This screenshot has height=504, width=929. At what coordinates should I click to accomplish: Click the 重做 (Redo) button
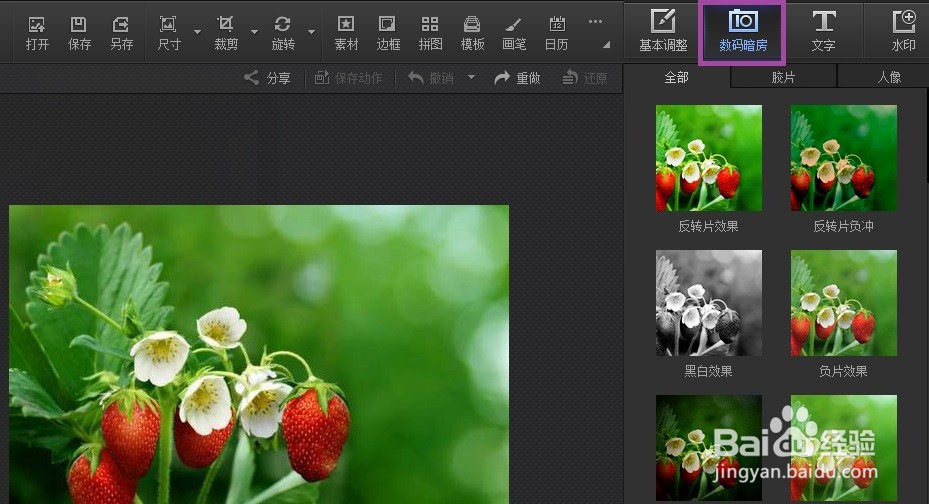pyautogui.click(x=517, y=78)
